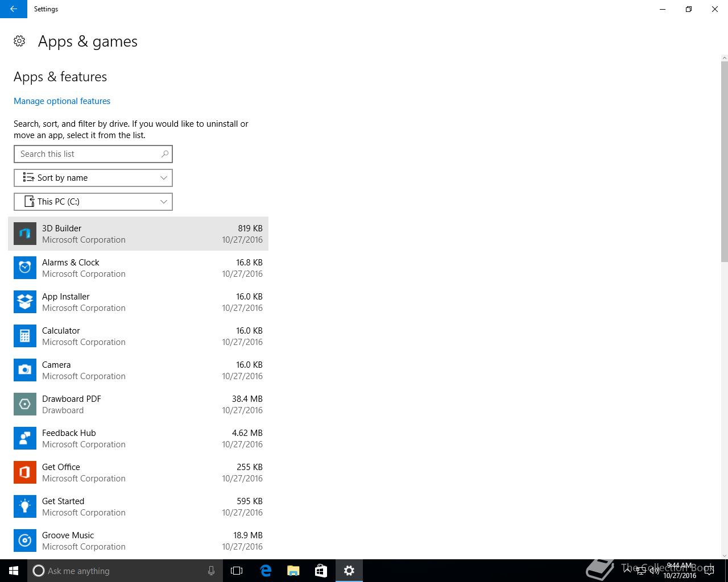
Task: Click the Calculator app icon
Action: pos(25,336)
